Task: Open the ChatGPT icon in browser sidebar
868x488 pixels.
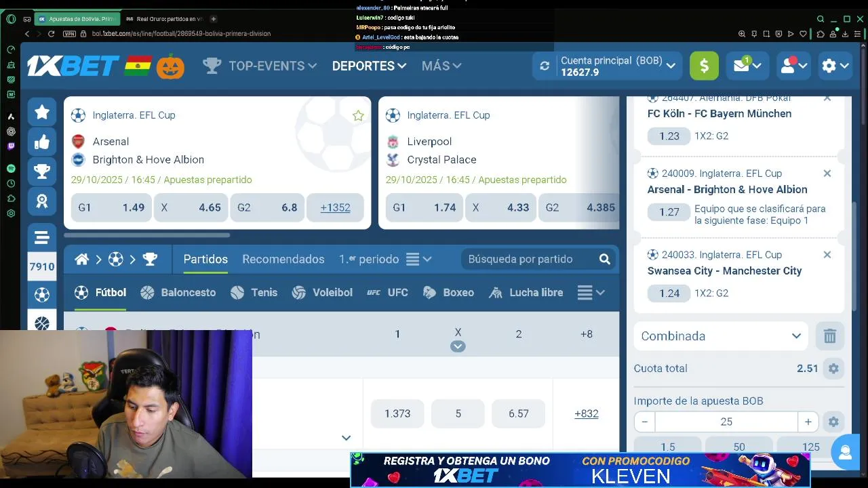Action: 11,131
